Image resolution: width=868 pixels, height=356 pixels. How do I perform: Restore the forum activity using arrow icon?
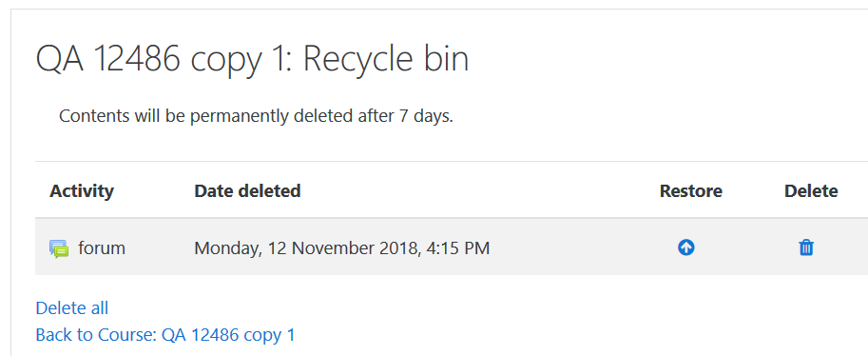(x=685, y=247)
